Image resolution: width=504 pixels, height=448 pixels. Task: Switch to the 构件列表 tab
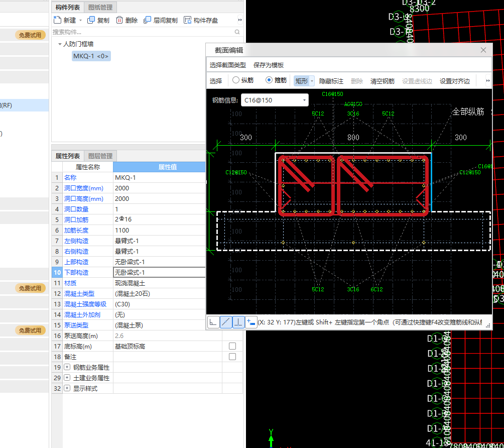click(x=67, y=8)
